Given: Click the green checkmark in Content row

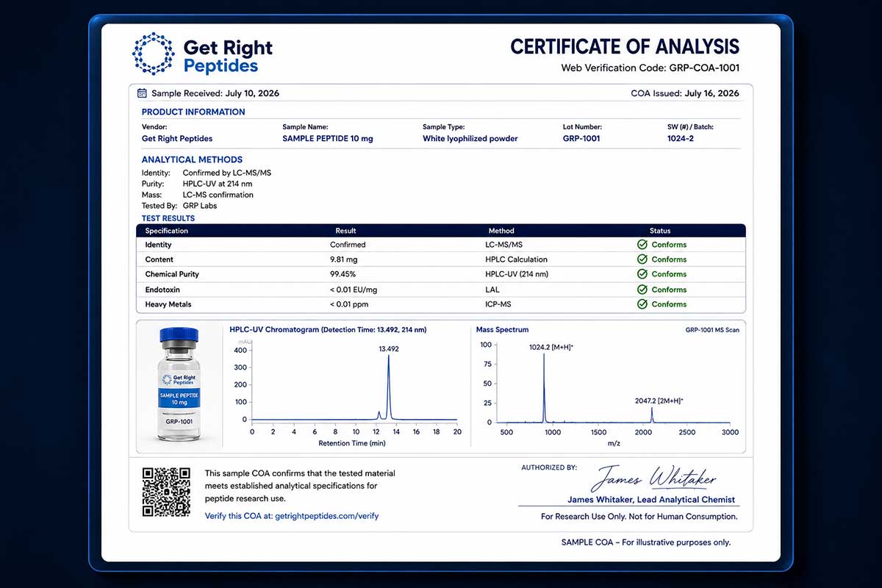Looking at the screenshot, I should pyautogui.click(x=642, y=259).
